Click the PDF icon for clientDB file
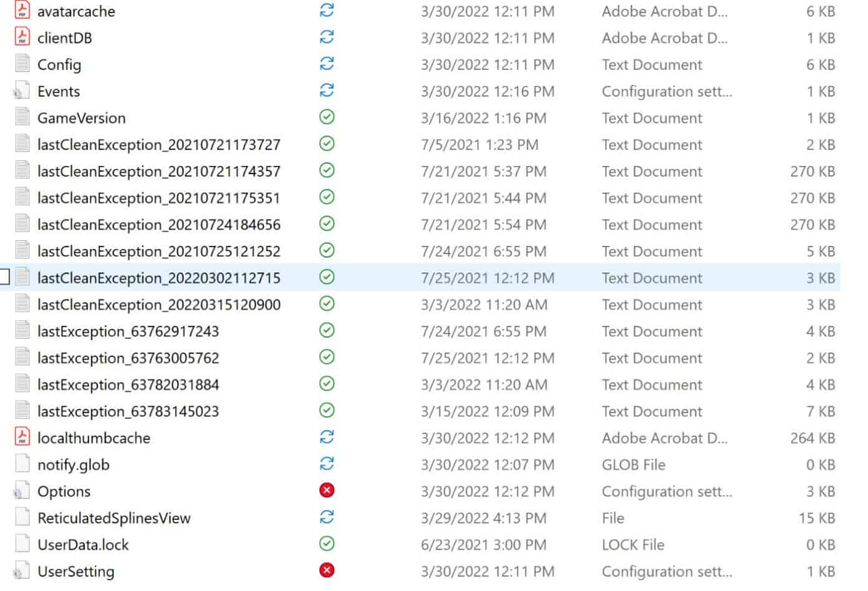The image size is (868, 591). click(22, 37)
